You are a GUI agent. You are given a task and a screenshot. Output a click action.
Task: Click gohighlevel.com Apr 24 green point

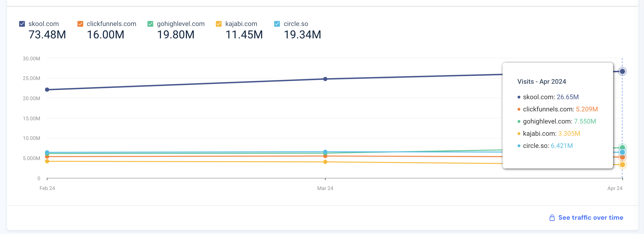(x=622, y=147)
